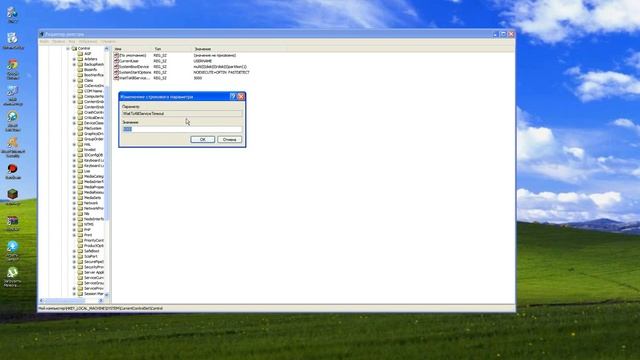Screen dimensions: 640x360
Task: Collapse the Control key in the tree
Action: point(68,49)
